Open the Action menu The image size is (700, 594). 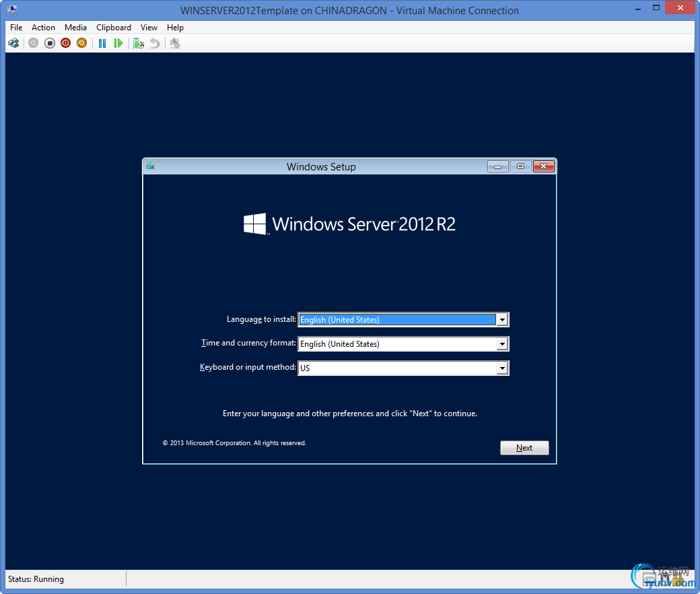[x=43, y=28]
